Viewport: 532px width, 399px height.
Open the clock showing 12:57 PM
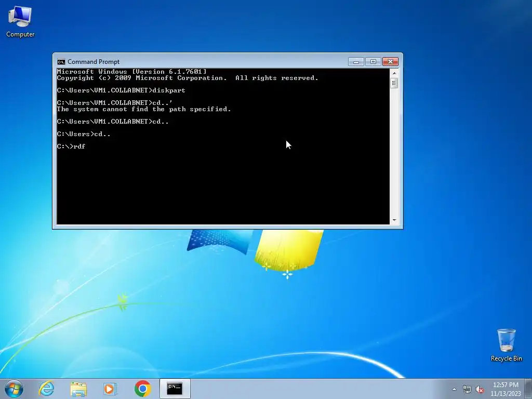point(506,385)
